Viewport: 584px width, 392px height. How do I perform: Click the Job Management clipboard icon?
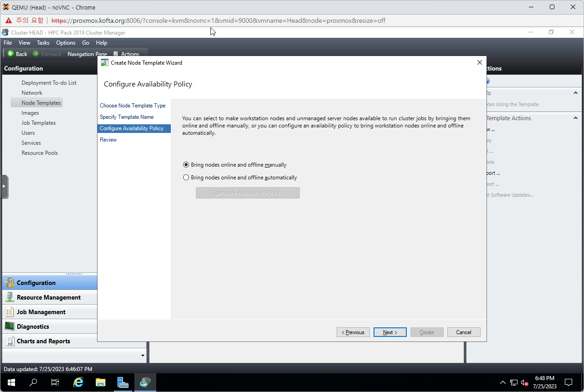pos(9,312)
